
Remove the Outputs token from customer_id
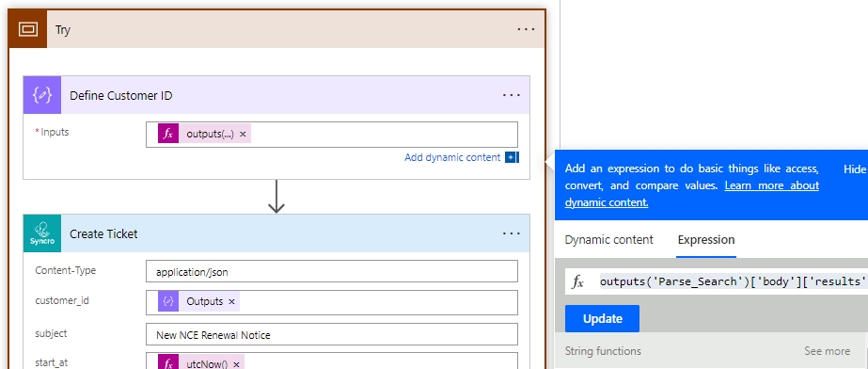[x=231, y=302]
